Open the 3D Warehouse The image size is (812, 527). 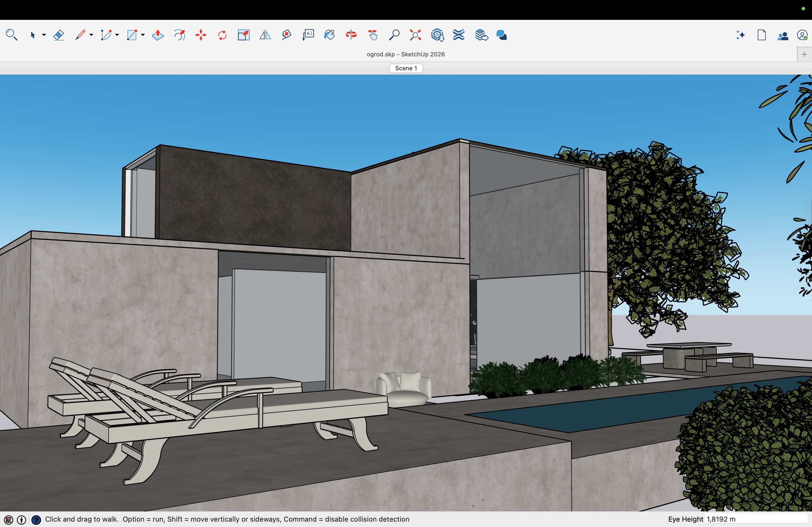437,35
